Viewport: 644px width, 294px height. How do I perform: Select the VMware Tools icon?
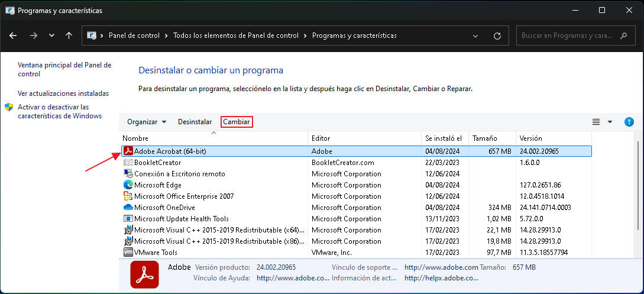tap(128, 253)
